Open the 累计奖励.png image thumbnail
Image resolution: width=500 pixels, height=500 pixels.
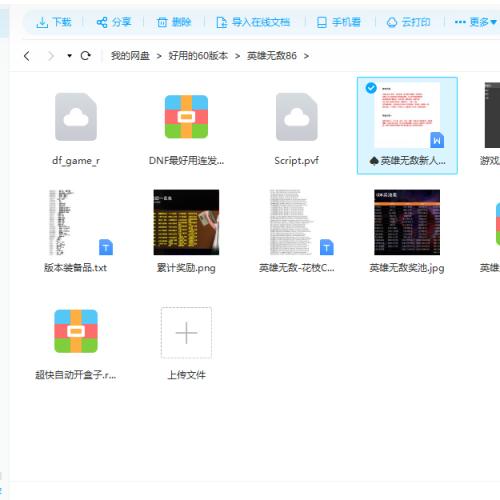(186, 222)
